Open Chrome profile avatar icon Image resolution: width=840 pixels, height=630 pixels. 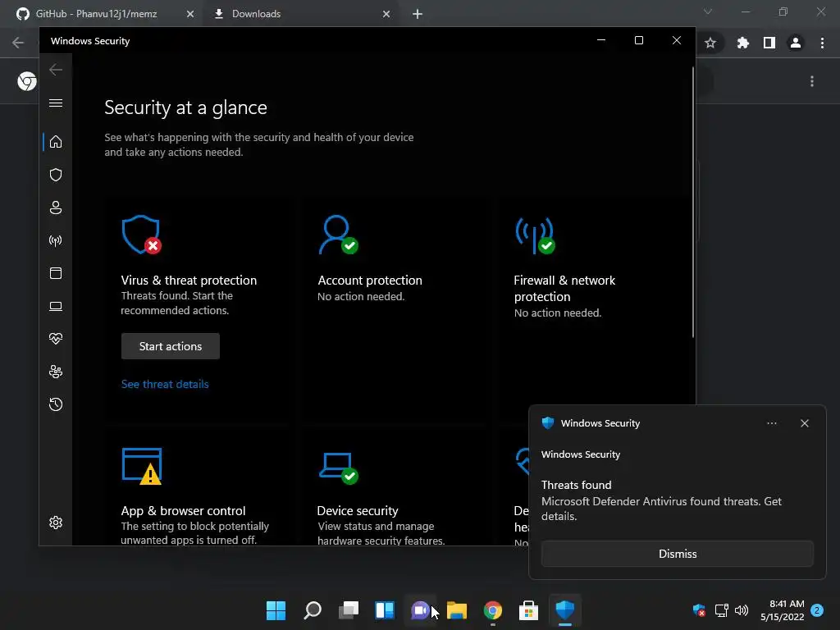[796, 43]
